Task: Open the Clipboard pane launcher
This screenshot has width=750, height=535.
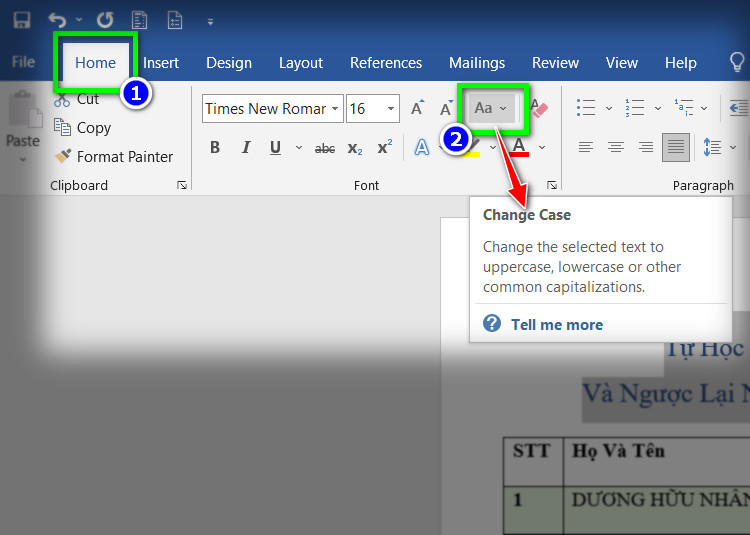Action: 182,185
